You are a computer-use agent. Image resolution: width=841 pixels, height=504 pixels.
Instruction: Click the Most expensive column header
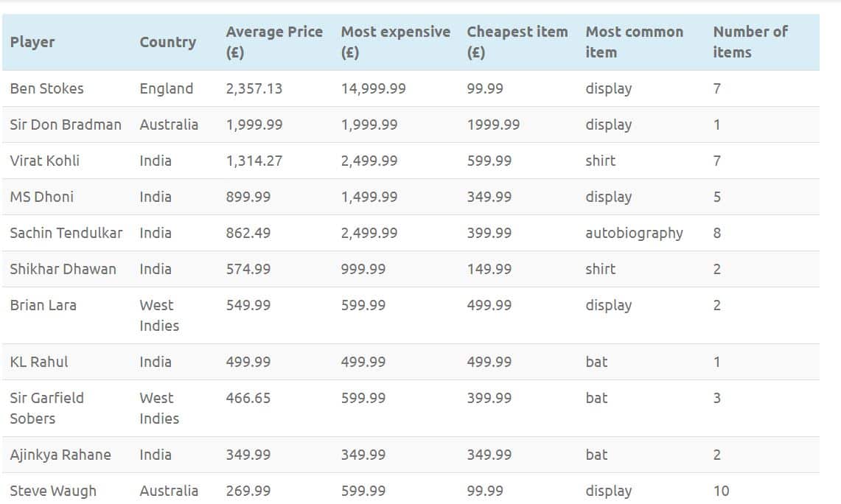(395, 42)
